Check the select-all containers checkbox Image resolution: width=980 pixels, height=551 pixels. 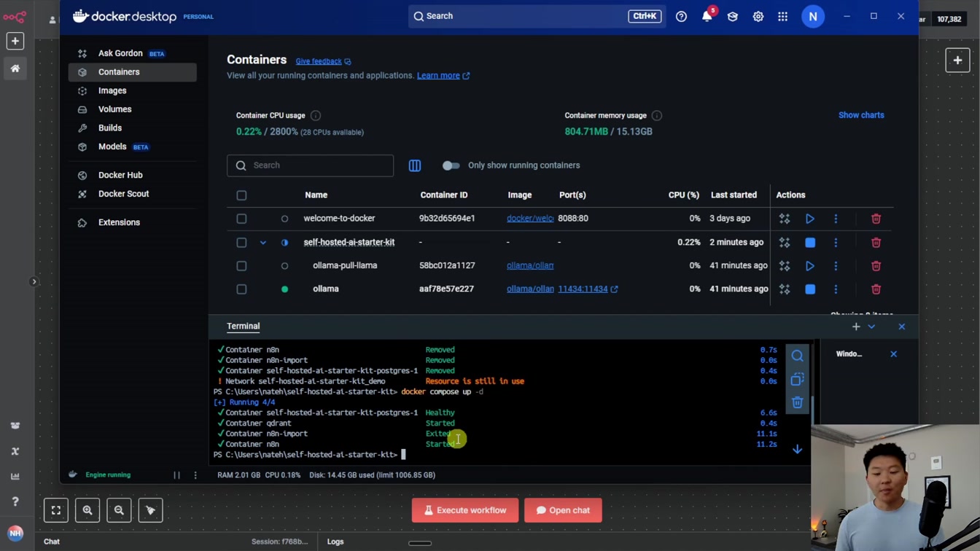tap(241, 195)
